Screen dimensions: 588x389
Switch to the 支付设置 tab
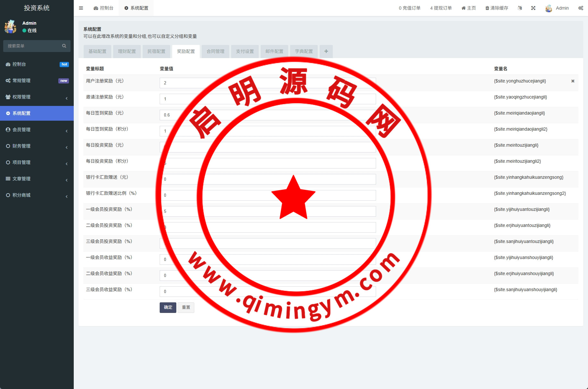coord(245,51)
